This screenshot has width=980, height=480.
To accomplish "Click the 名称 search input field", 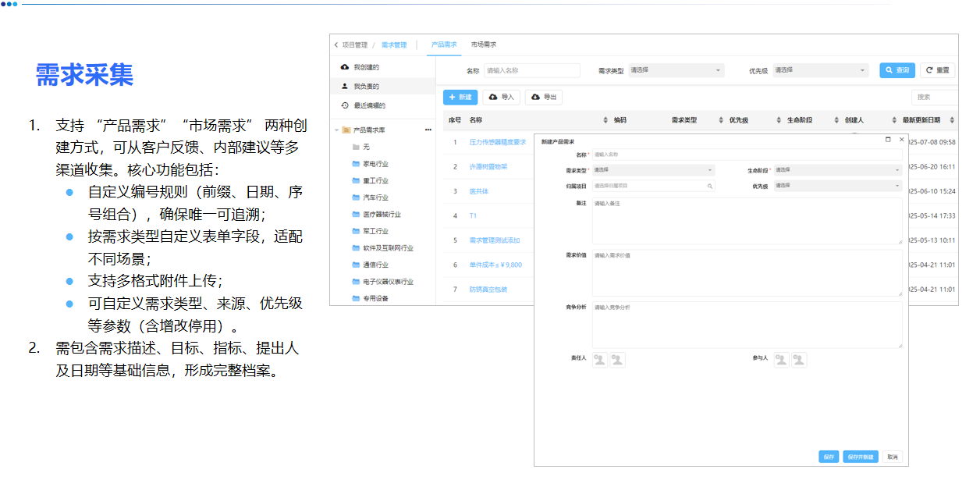I will tap(532, 70).
